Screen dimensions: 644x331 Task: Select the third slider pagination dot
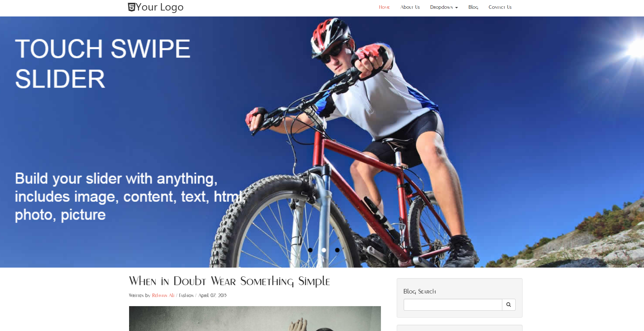(337, 250)
